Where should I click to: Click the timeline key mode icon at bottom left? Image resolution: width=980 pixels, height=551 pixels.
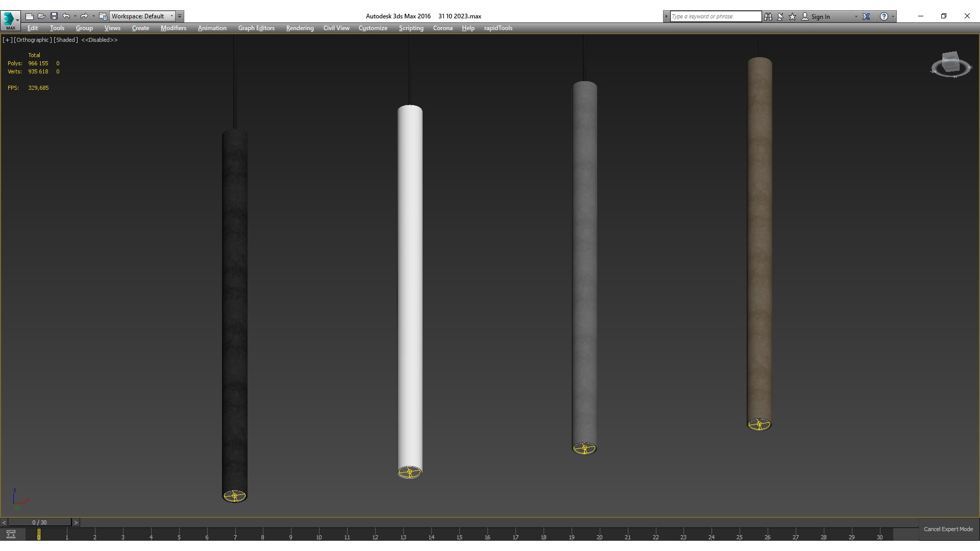(11, 534)
